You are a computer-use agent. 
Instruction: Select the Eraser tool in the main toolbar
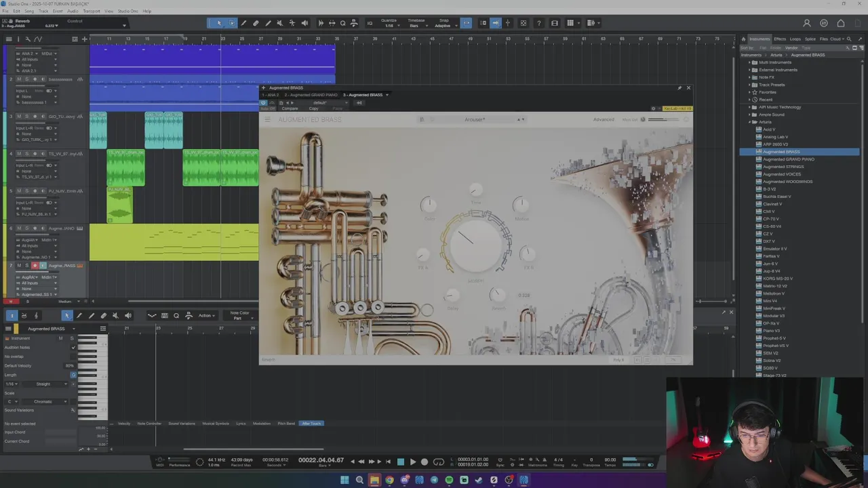tap(256, 23)
